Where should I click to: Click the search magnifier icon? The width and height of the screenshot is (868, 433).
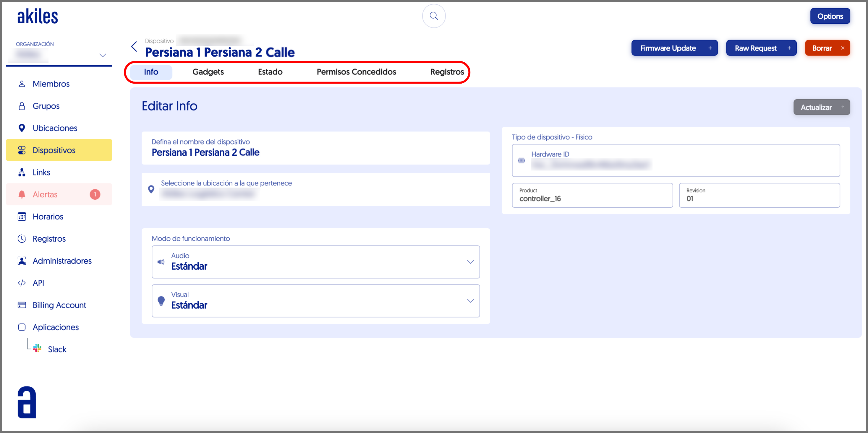(434, 16)
